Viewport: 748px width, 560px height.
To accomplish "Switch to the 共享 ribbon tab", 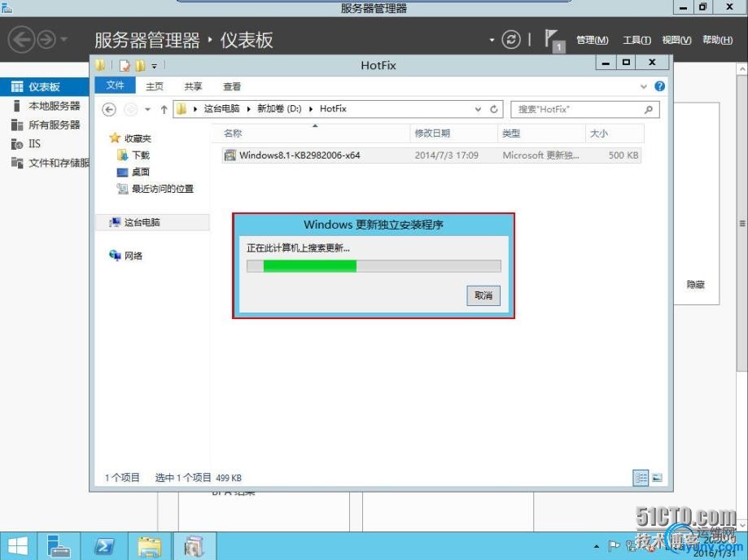I will coord(193,86).
